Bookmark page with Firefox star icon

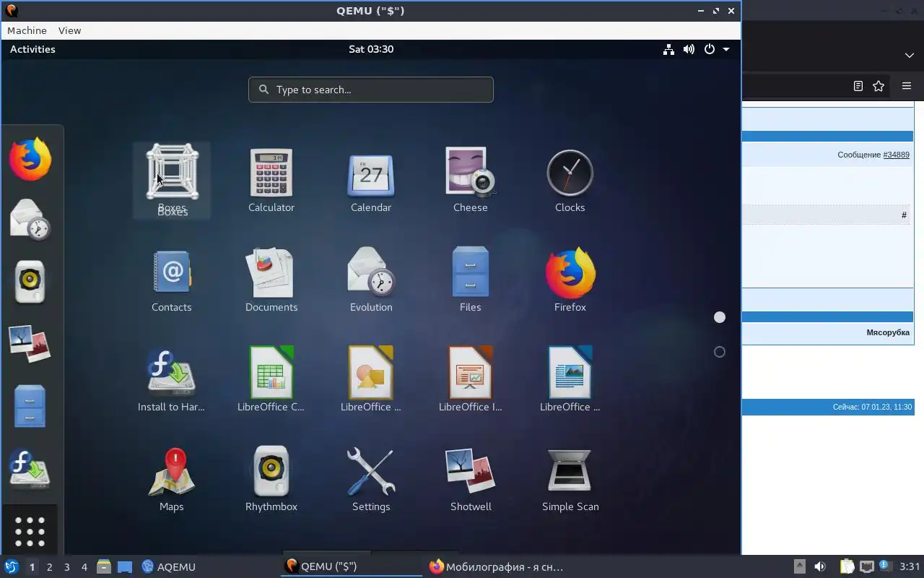coord(879,86)
